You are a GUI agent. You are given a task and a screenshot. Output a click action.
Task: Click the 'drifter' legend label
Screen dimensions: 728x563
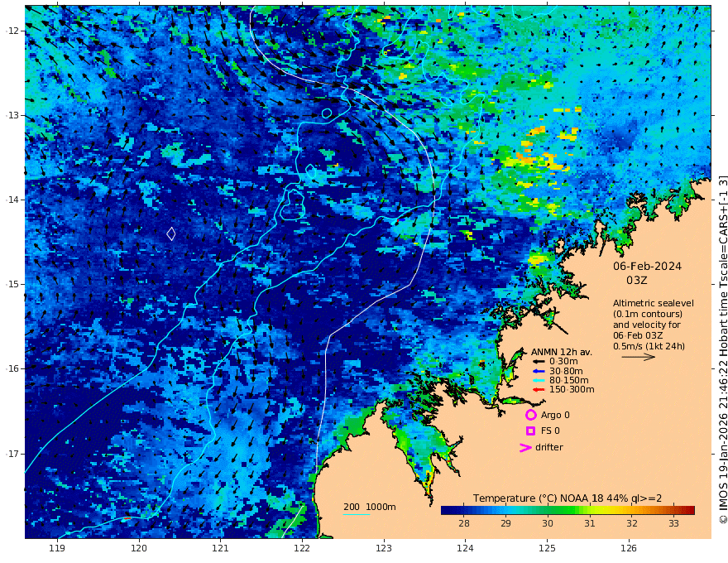[x=549, y=447]
